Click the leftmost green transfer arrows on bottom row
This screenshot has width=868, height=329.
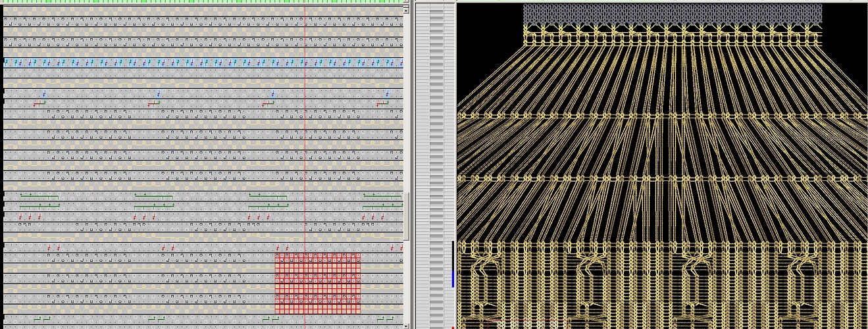pos(41,319)
